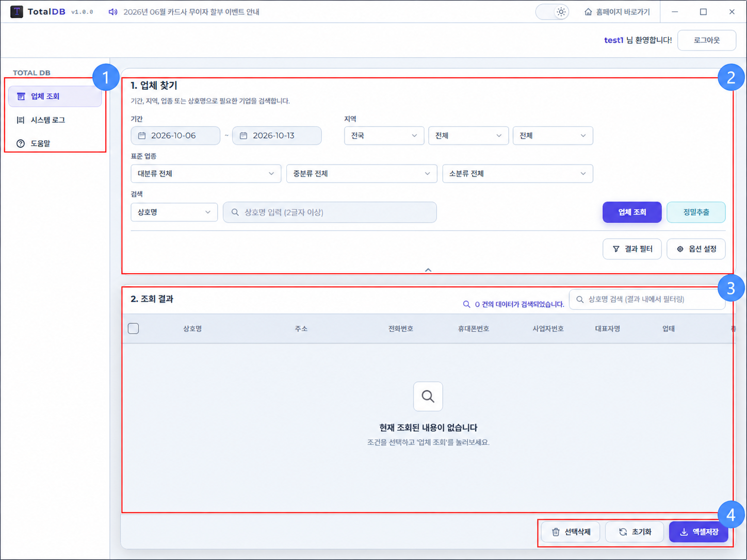Open the 전국 region dropdown
747x560 pixels.
384,136
